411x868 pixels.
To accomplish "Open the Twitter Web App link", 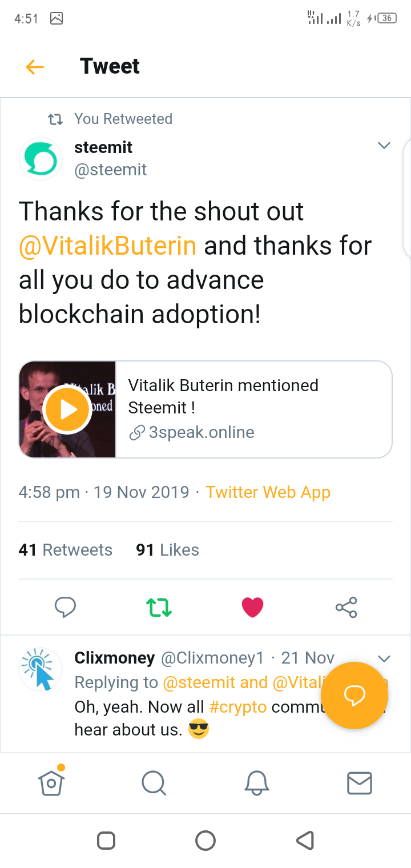I will tap(268, 492).
